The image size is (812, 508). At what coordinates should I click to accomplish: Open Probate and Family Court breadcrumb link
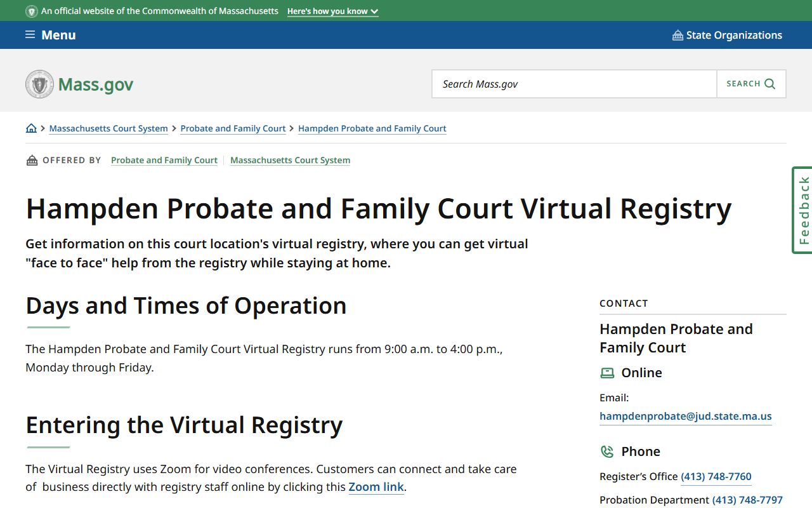pyautogui.click(x=233, y=128)
